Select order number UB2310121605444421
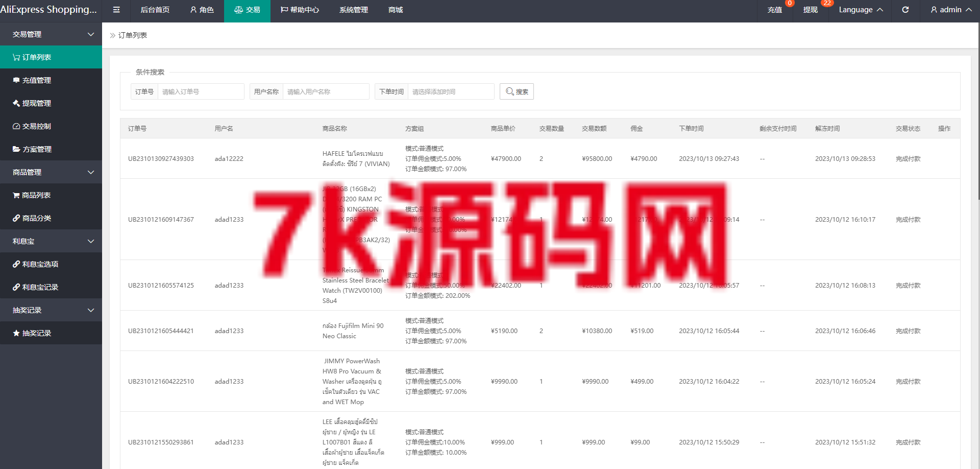This screenshot has width=980, height=469. pyautogui.click(x=161, y=331)
